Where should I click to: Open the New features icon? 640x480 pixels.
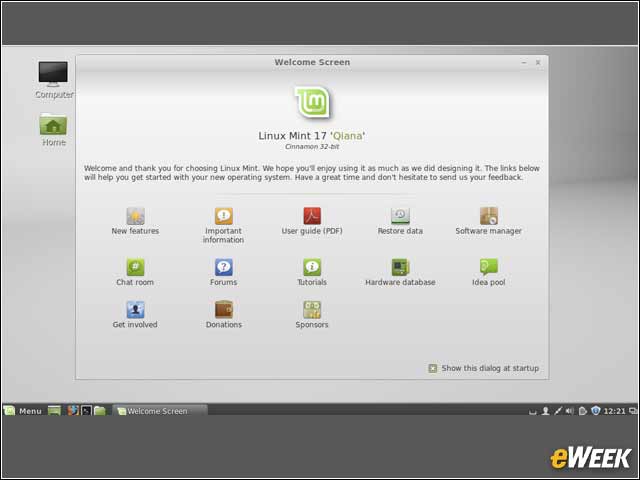[x=135, y=216]
